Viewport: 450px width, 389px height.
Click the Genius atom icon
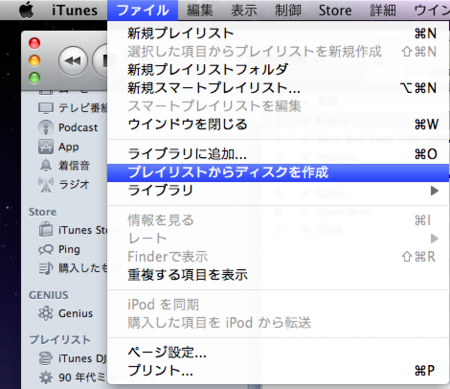[46, 313]
